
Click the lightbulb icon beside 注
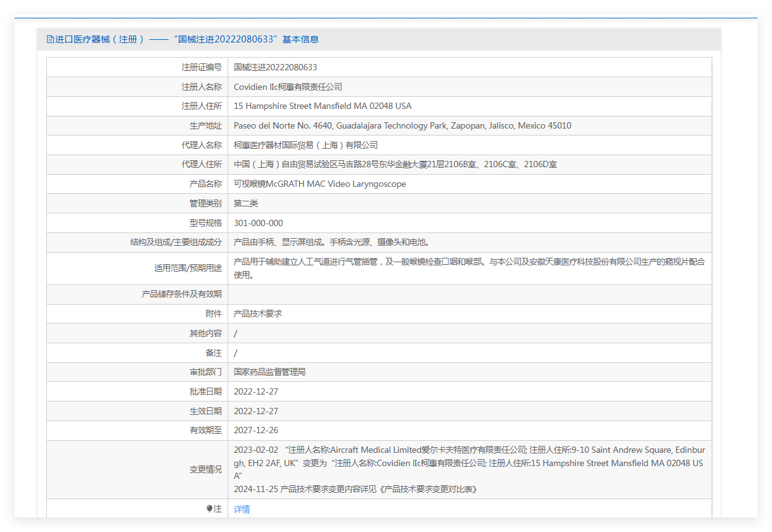[x=210, y=509]
